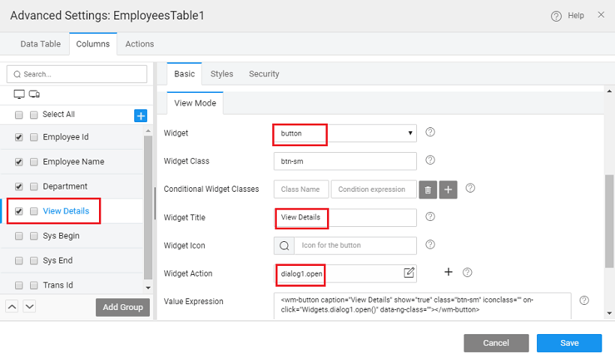The width and height of the screenshot is (615, 364).
Task: Open the Widget Action edit icon
Action: pyautogui.click(x=409, y=273)
